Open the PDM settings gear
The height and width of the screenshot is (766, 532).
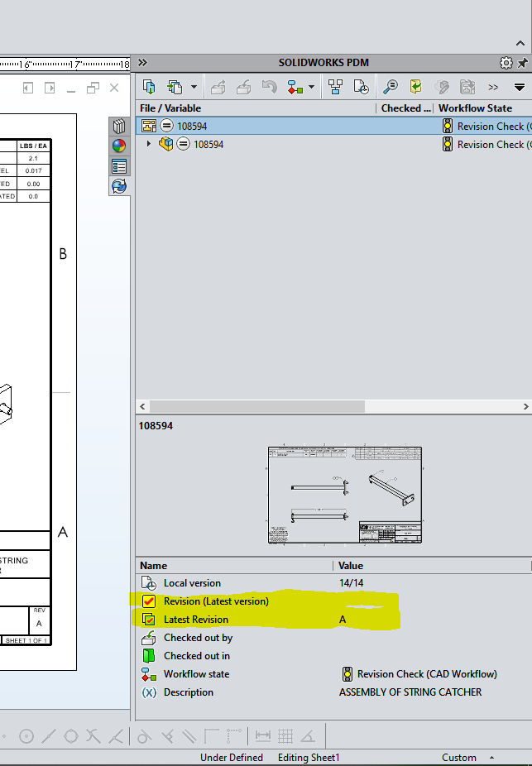[506, 63]
